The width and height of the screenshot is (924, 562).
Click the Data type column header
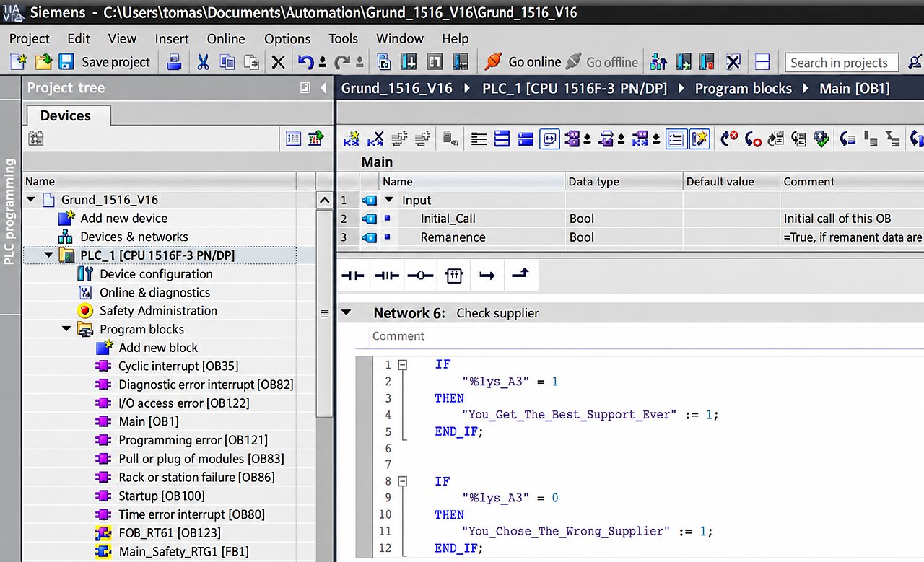[624, 182]
